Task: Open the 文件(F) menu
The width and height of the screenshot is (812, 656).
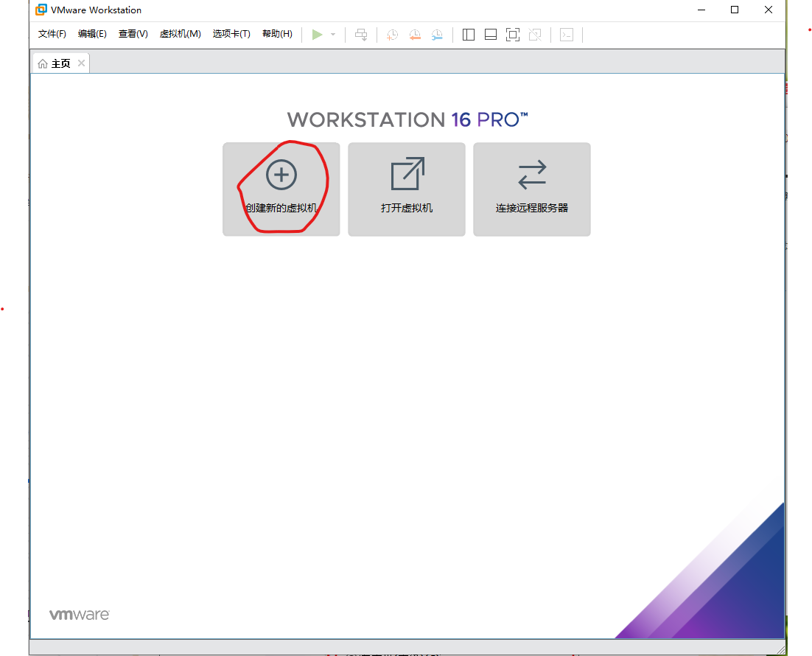Action: [x=52, y=34]
